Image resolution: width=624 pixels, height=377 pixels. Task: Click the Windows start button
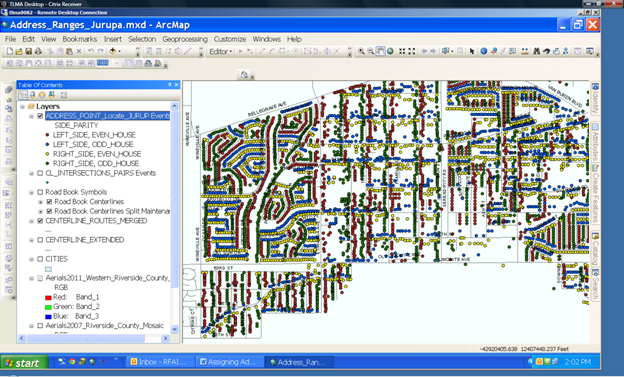tap(24, 363)
